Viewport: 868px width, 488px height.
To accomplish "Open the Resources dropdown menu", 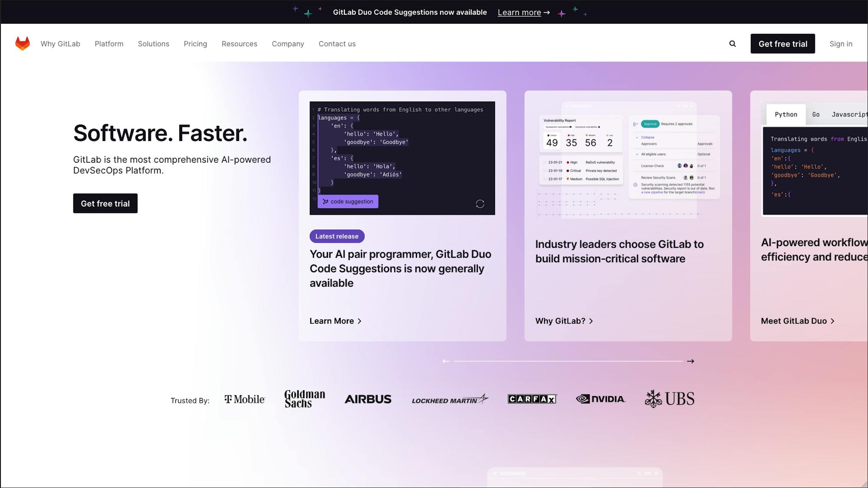I will point(239,44).
